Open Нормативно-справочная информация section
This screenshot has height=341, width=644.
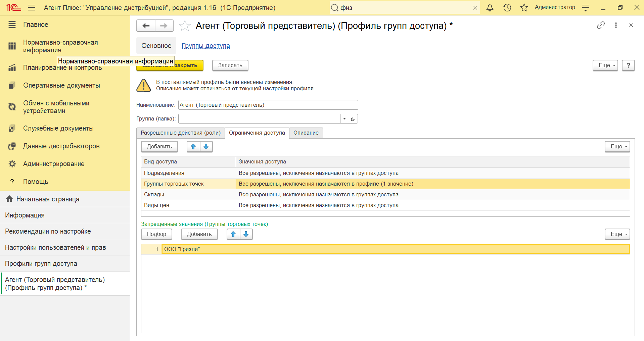(60, 46)
